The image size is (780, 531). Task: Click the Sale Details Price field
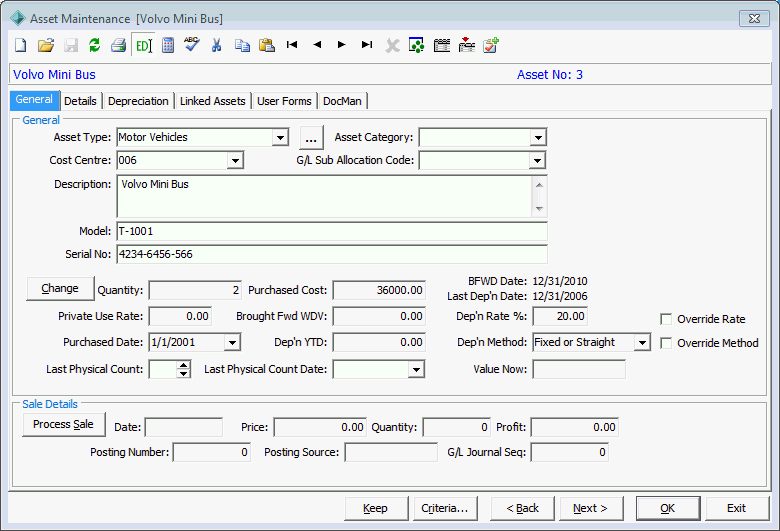point(320,427)
